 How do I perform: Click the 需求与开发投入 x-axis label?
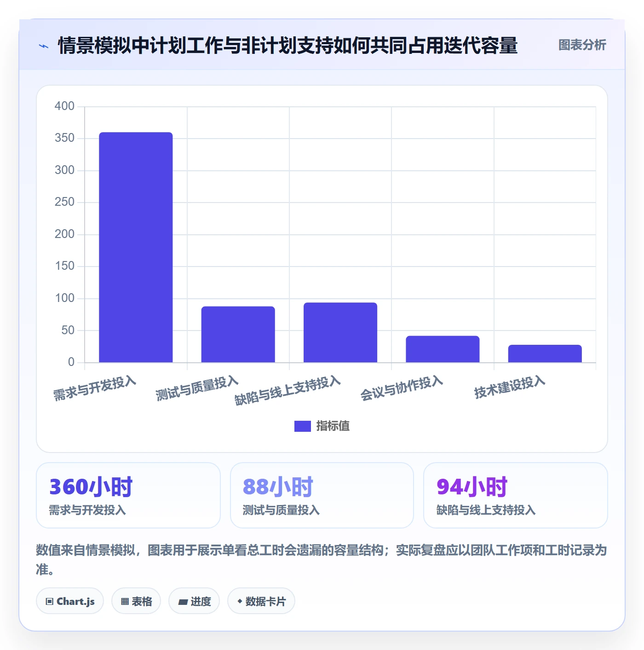(95, 388)
